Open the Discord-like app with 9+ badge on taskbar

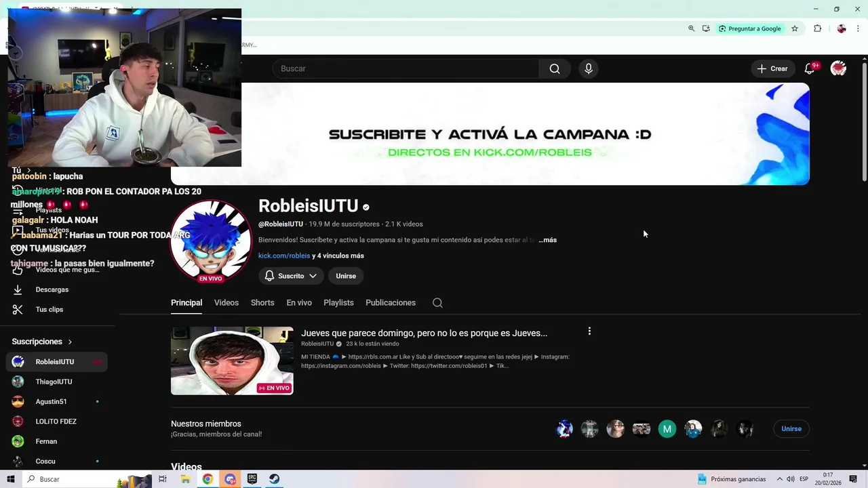(x=230, y=479)
